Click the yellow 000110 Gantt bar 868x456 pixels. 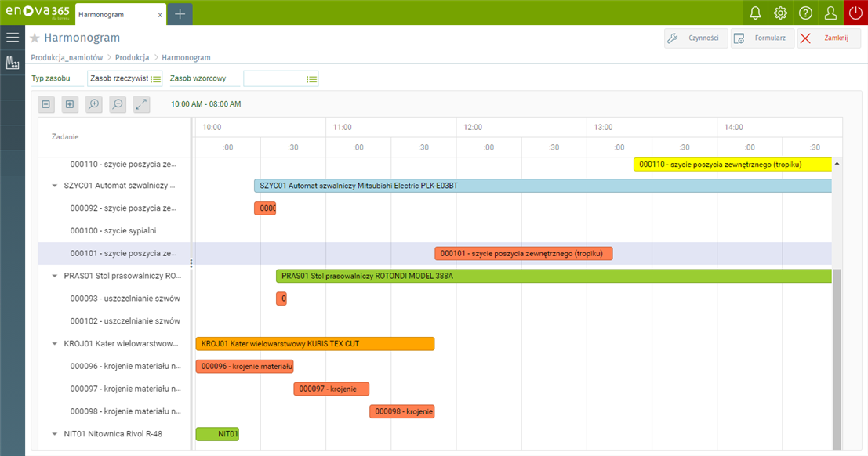[x=732, y=165]
